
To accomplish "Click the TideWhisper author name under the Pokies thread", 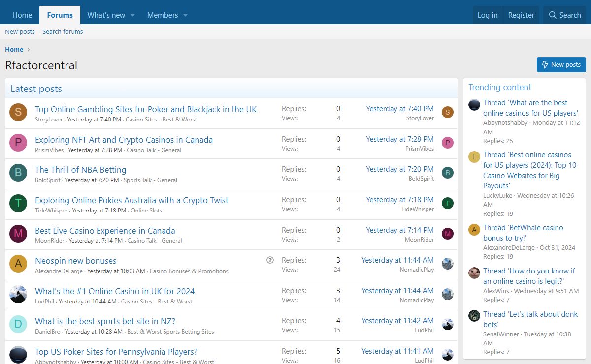I will click(52, 211).
